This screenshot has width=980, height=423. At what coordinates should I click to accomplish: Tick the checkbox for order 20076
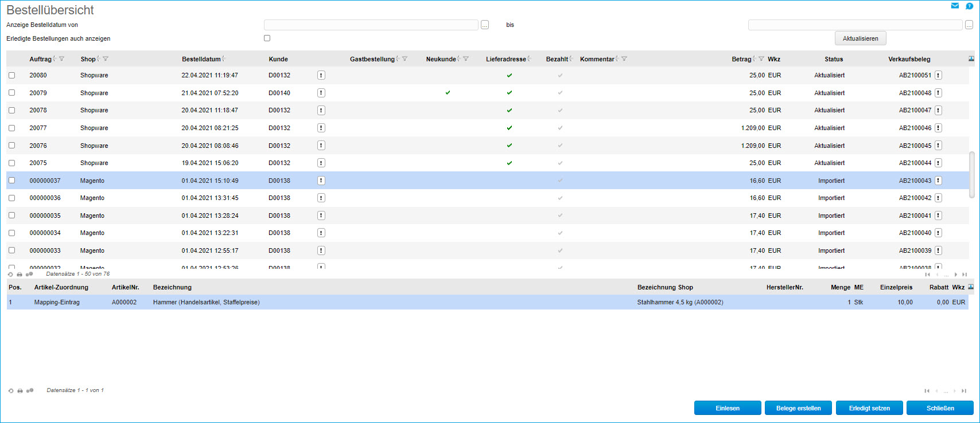pos(11,146)
